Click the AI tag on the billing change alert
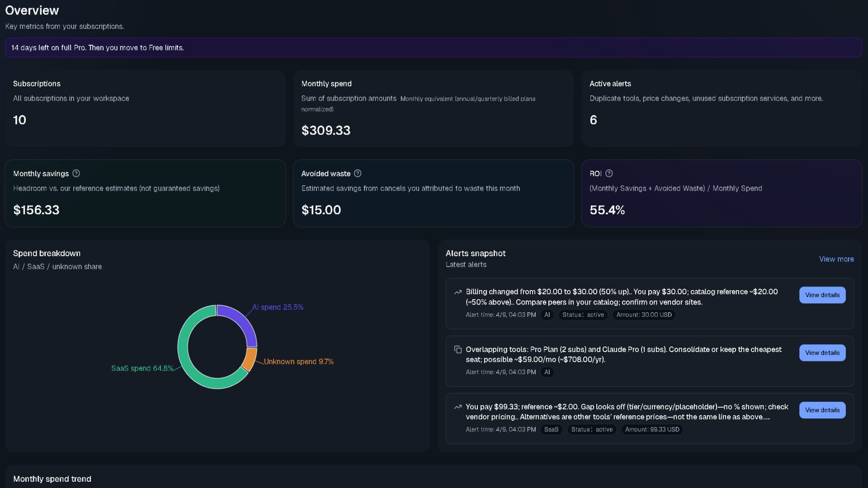 tap(547, 314)
